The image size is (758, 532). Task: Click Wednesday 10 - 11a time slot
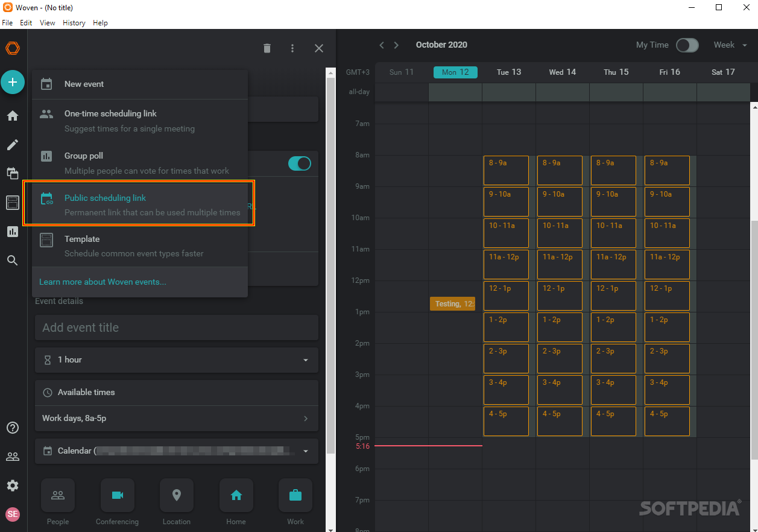(x=560, y=233)
